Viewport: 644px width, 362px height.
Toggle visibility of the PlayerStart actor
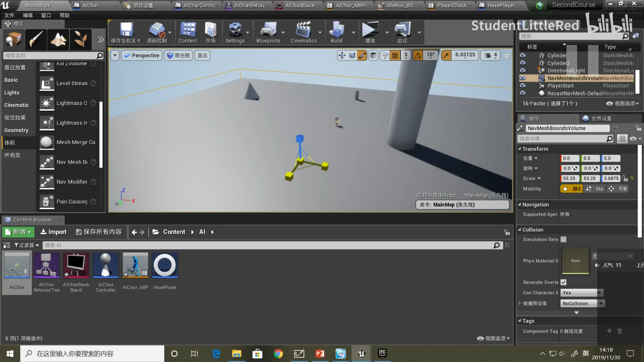523,86
